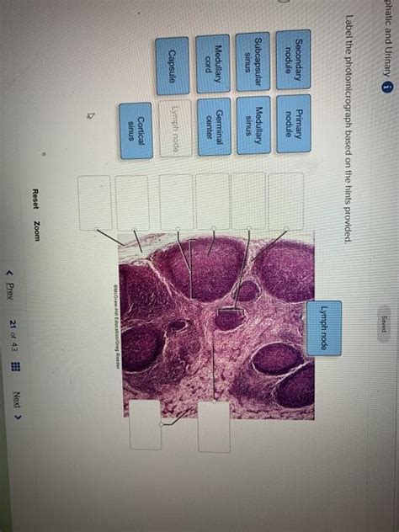
Task: Pick the Medullary sinus label
Action: [x=253, y=125]
